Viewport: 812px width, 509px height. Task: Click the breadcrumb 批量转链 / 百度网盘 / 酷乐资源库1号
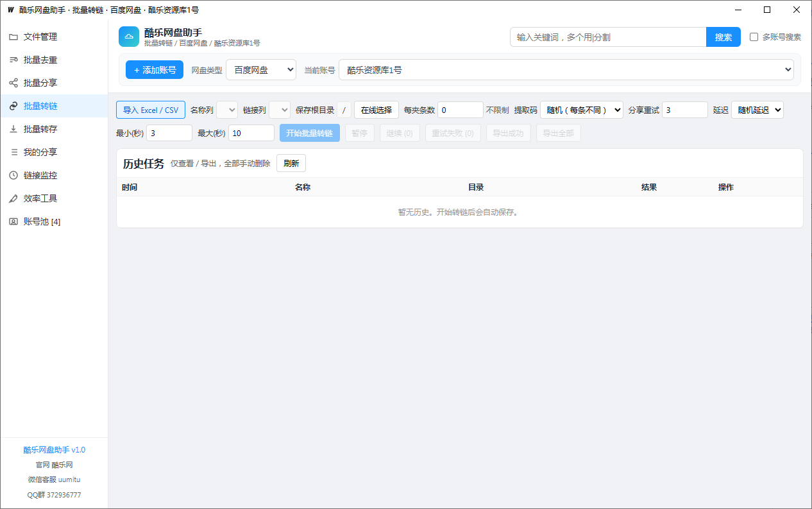[202, 43]
